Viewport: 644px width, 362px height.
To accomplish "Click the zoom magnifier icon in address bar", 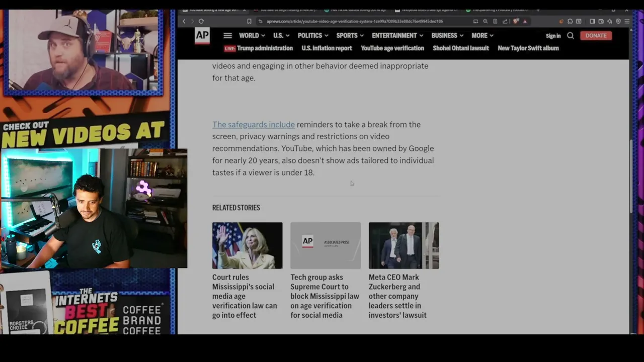I will (486, 21).
